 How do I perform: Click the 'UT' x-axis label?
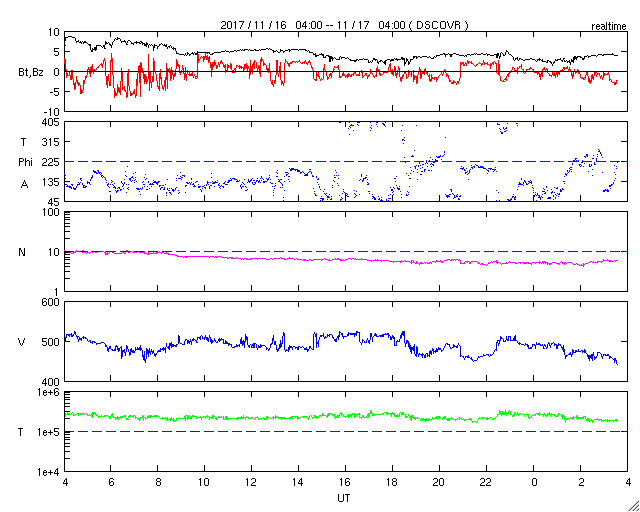344,498
